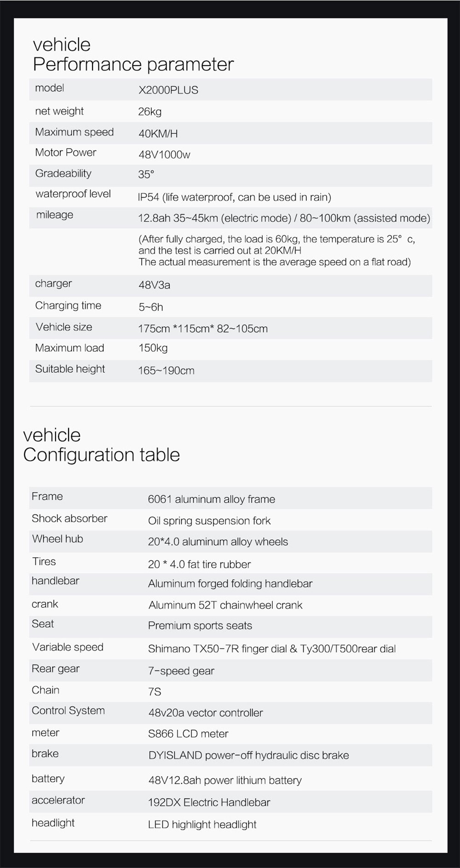This screenshot has height=868, width=460.
Task: Click the 40KM/H maximum speed value
Action: [158, 134]
